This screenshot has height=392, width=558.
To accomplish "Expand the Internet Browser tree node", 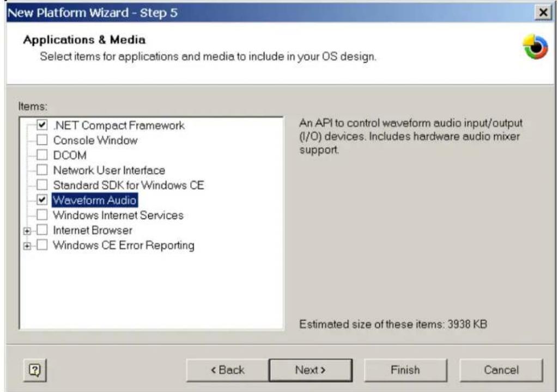I will pos(27,231).
